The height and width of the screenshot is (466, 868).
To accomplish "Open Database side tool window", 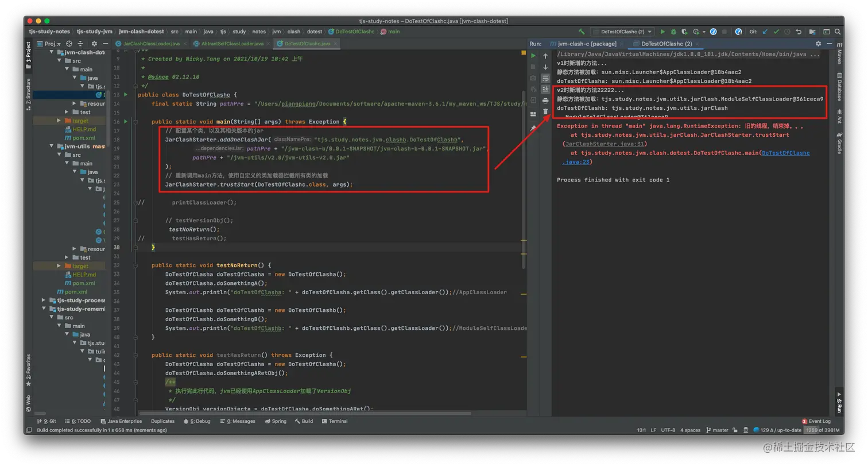I will (x=839, y=87).
